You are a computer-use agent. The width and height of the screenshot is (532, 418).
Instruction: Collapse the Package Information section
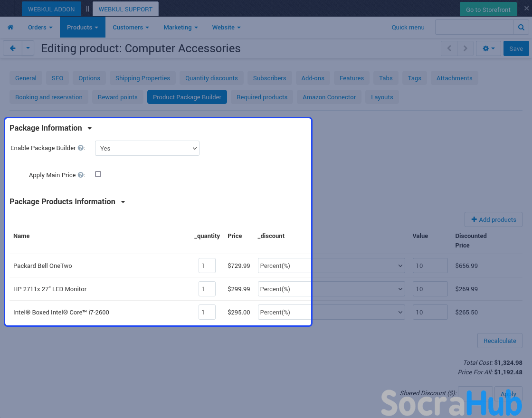point(90,128)
